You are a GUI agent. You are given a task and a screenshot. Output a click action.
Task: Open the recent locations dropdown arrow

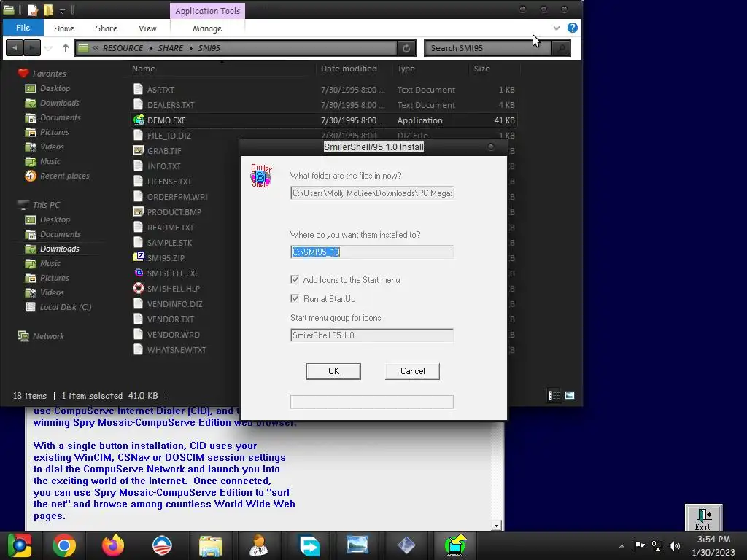click(49, 47)
